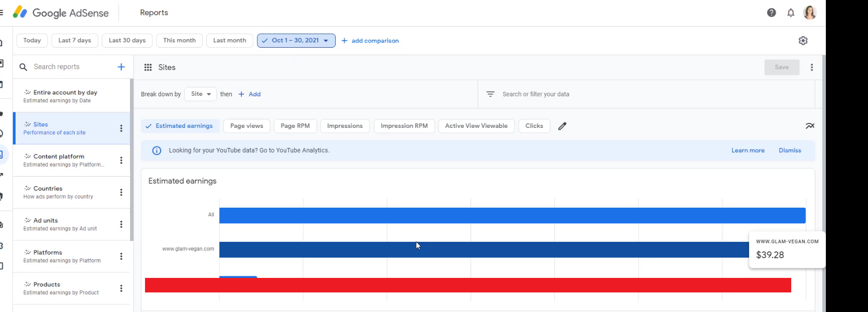
Task: Click the plus icon to create new report
Action: click(x=121, y=67)
